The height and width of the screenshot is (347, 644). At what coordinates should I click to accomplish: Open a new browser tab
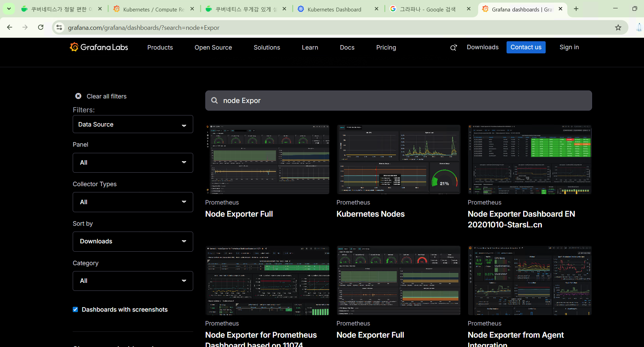576,9
